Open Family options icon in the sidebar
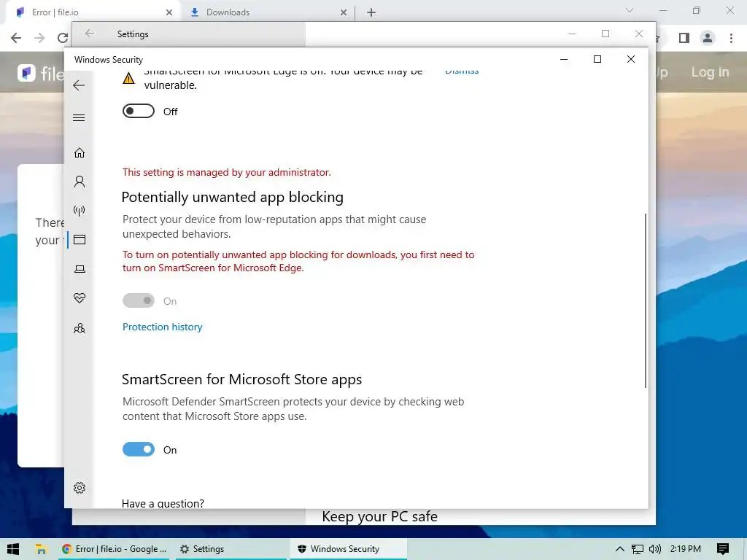The width and height of the screenshot is (747, 560). tap(80, 329)
